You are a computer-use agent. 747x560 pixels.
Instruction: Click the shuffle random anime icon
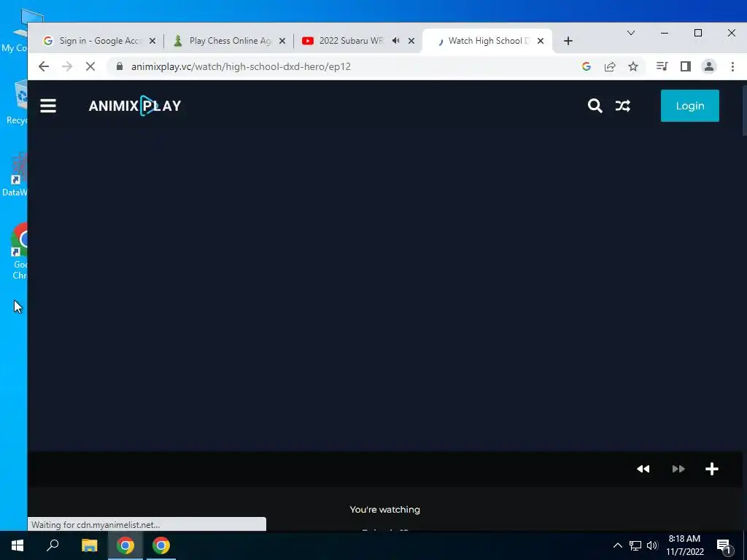point(623,106)
